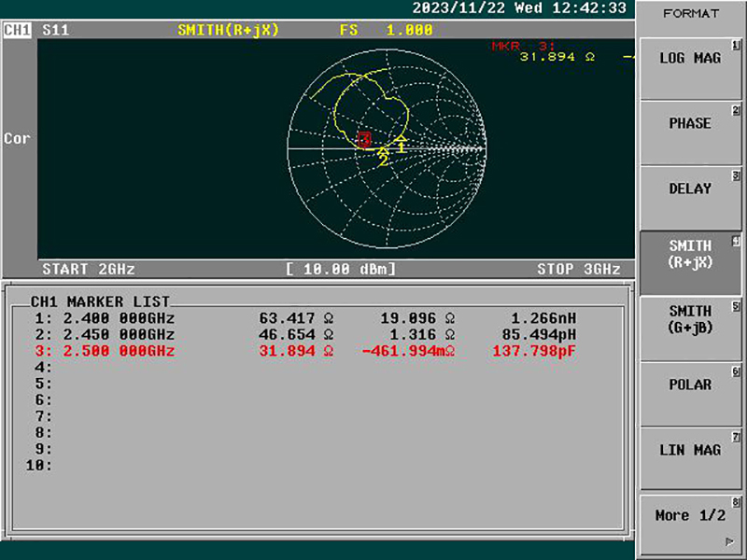Click the 63.417 Ω resistance value
This screenshot has width=747, height=560.
(296, 318)
